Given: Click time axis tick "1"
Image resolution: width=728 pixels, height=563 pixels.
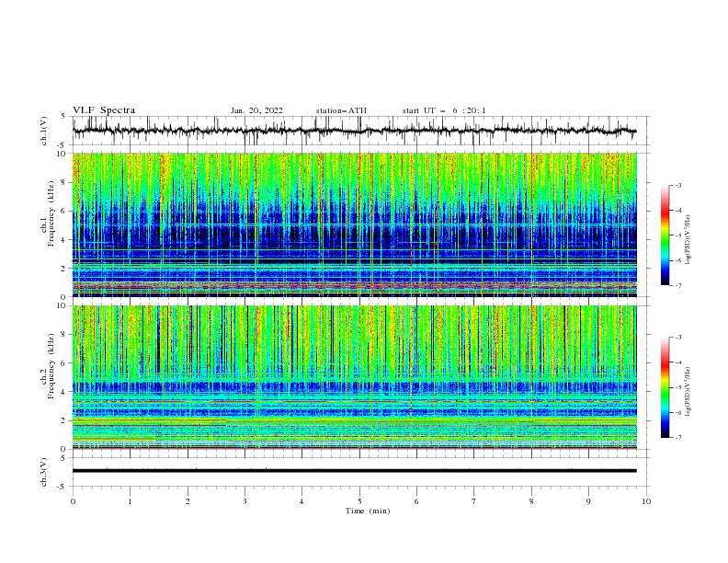Looking at the screenshot, I should point(130,501).
